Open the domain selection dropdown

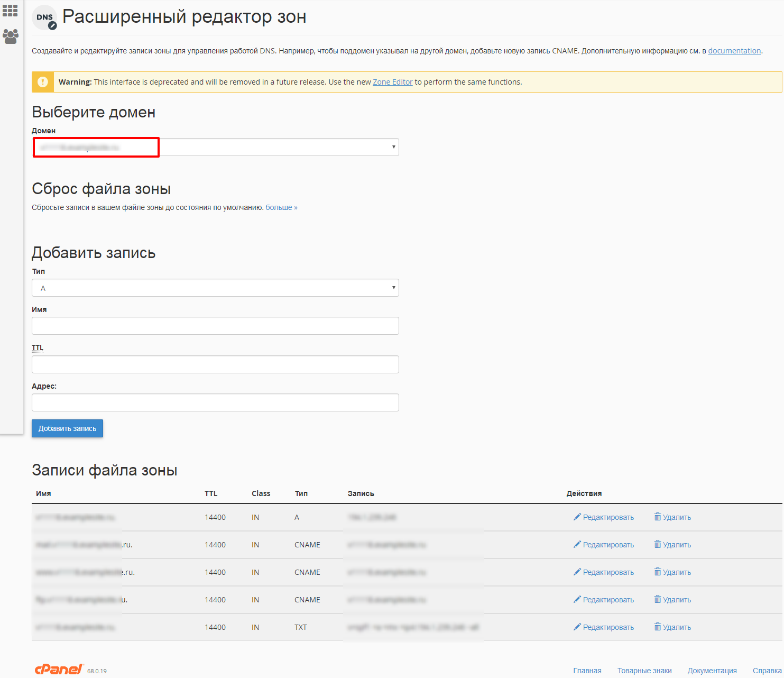click(x=215, y=147)
